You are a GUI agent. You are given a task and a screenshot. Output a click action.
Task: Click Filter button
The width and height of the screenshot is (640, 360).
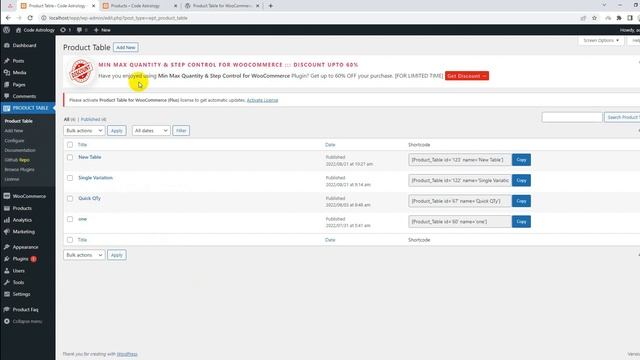[x=181, y=131]
